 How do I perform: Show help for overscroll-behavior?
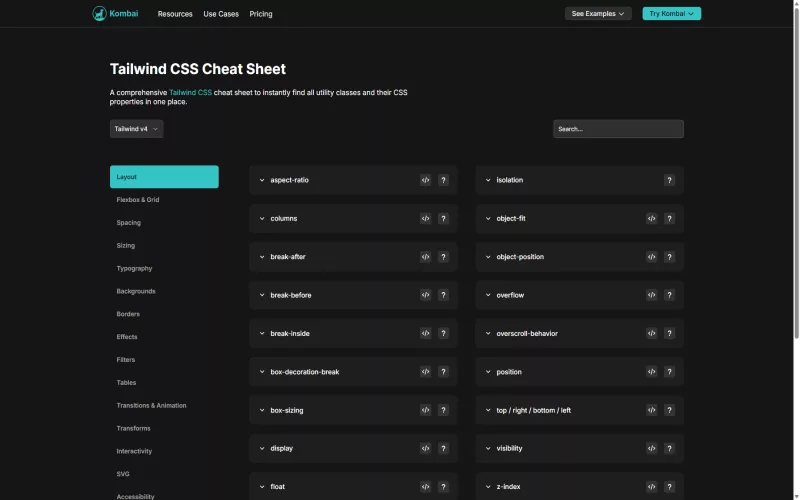pos(669,333)
